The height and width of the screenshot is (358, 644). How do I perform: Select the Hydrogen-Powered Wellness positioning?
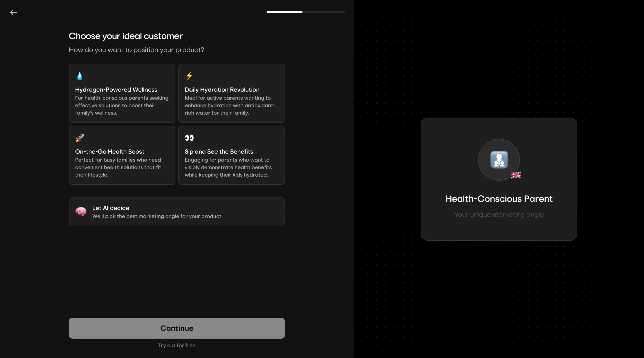coord(122,93)
